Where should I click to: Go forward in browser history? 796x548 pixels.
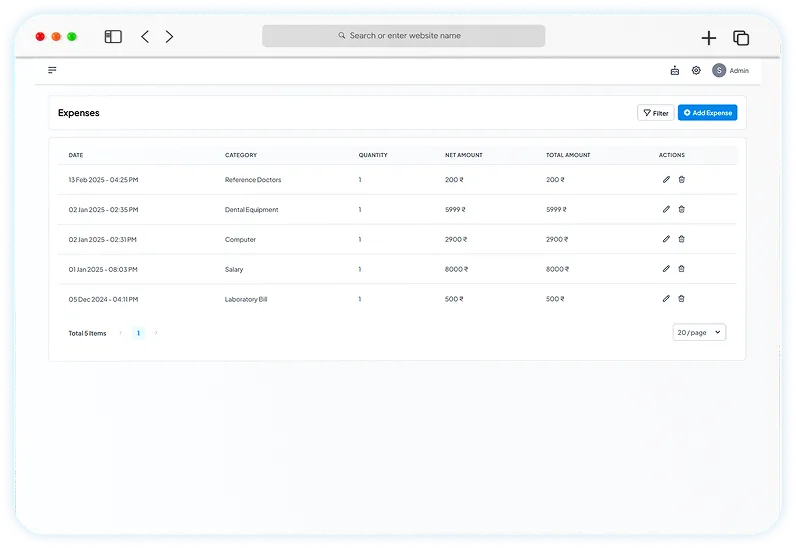pyautogui.click(x=169, y=37)
